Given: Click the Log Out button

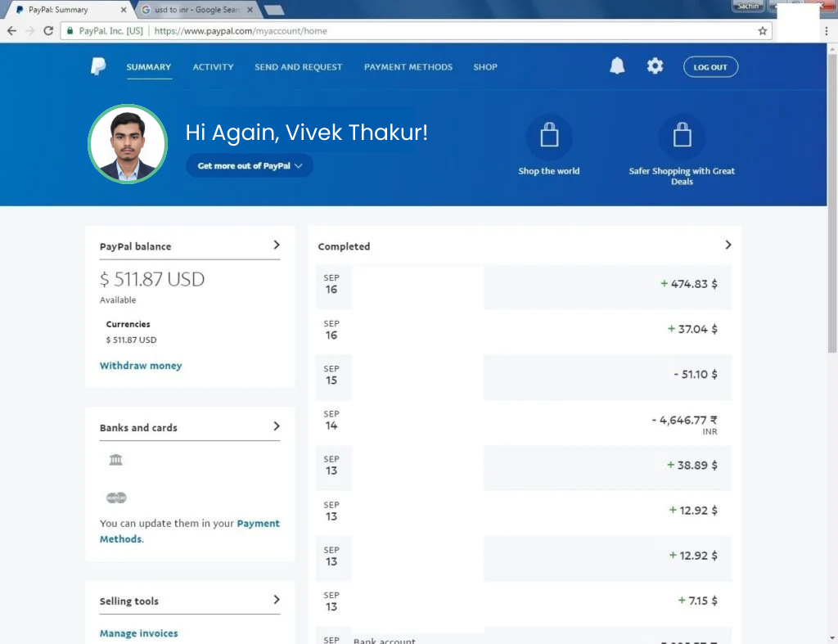Looking at the screenshot, I should tap(710, 67).
